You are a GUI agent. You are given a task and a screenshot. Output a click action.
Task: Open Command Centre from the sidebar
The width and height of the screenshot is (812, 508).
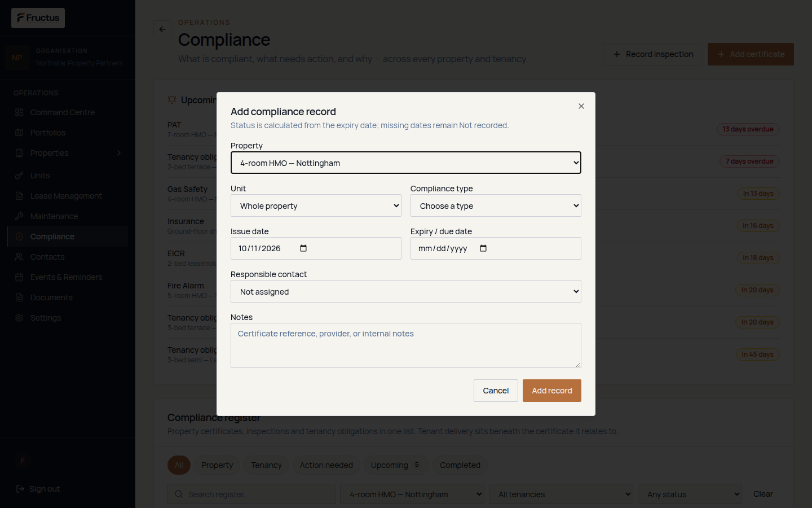point(68,112)
